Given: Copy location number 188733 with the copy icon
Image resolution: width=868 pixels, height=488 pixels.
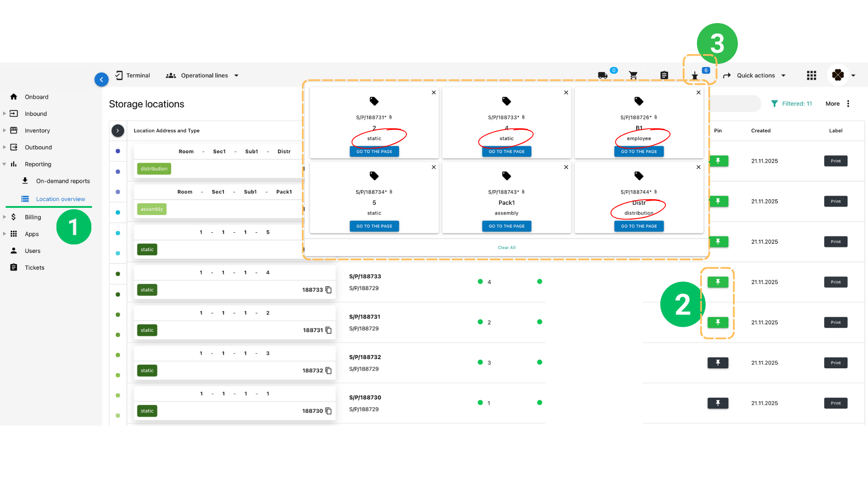Looking at the screenshot, I should click(x=328, y=290).
